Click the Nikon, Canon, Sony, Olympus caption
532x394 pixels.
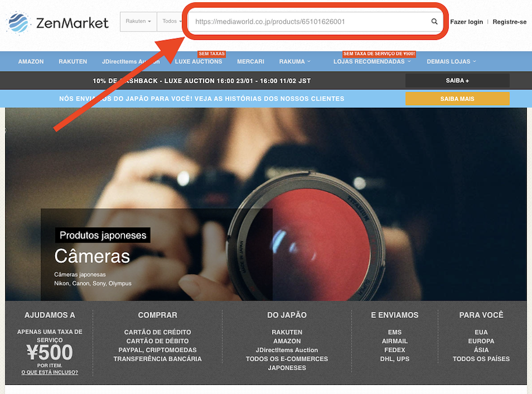coord(93,283)
